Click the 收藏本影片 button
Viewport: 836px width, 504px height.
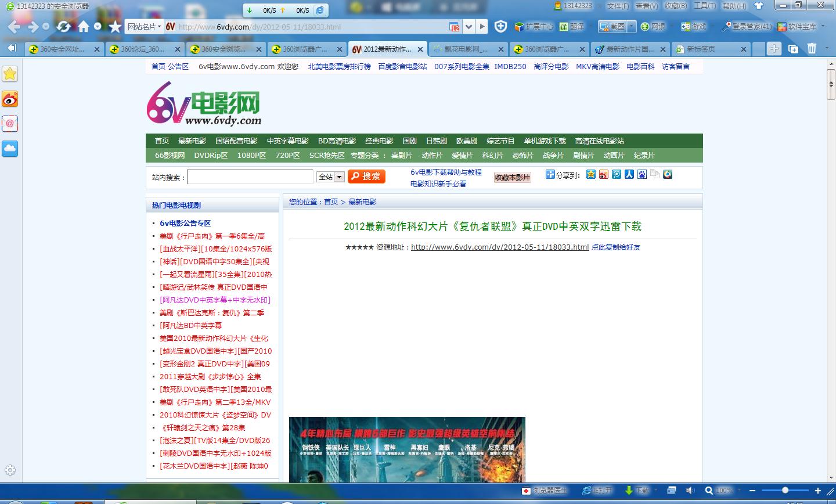(512, 177)
